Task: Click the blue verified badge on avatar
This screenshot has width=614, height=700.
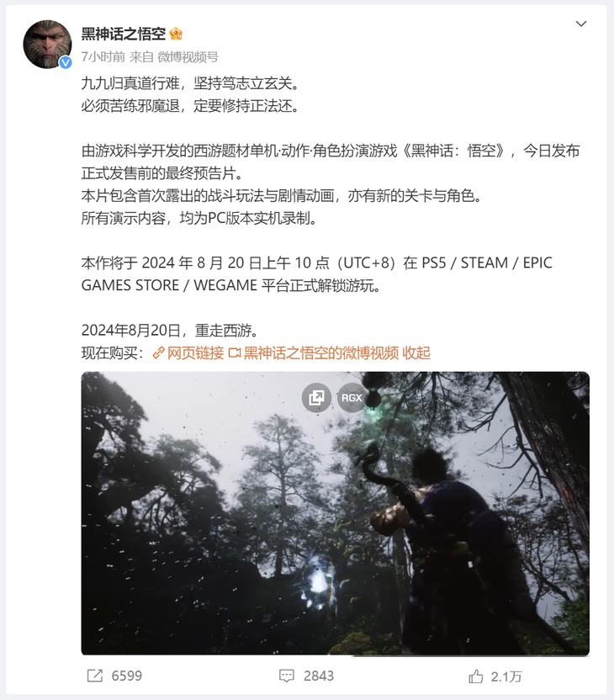Action: [66, 62]
